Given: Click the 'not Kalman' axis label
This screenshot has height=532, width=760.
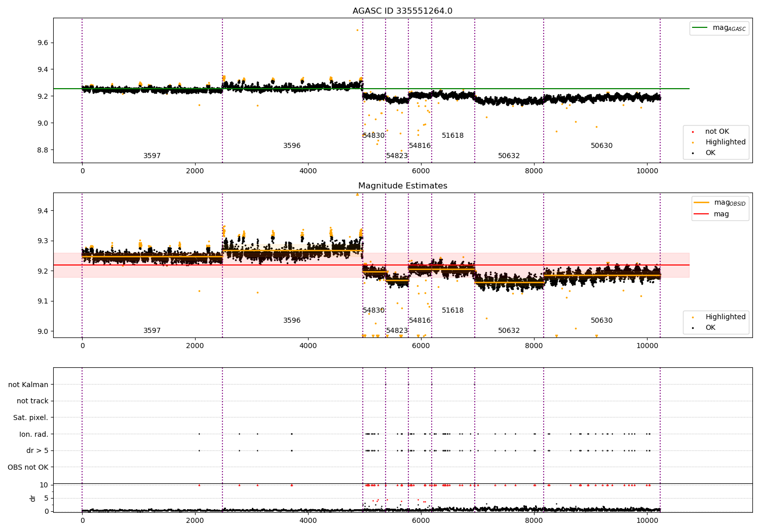Looking at the screenshot, I should [28, 385].
